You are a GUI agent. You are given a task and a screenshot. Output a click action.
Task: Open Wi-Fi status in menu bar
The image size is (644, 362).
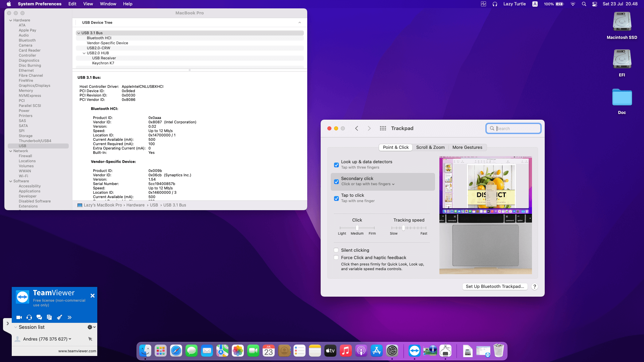(x=573, y=4)
